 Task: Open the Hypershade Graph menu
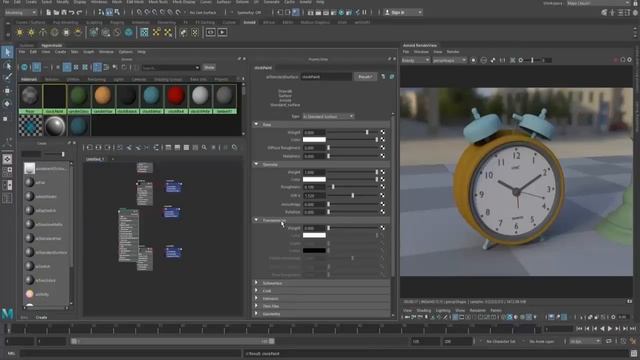[x=89, y=52]
